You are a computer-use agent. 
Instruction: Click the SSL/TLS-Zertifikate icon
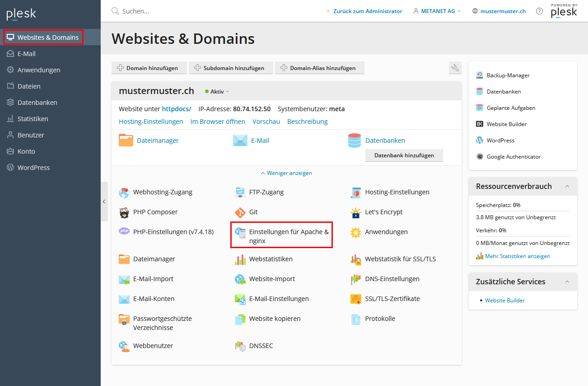pos(356,299)
